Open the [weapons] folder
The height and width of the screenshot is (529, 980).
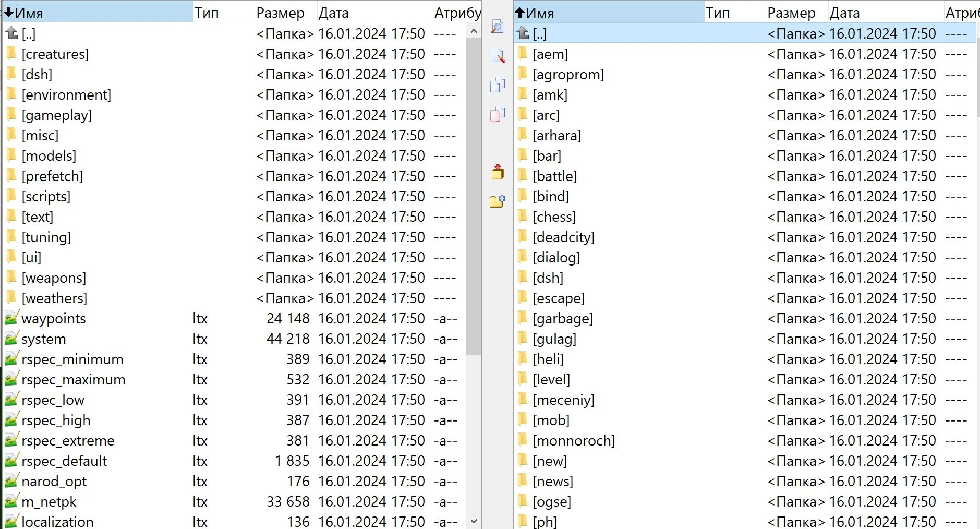(x=54, y=278)
